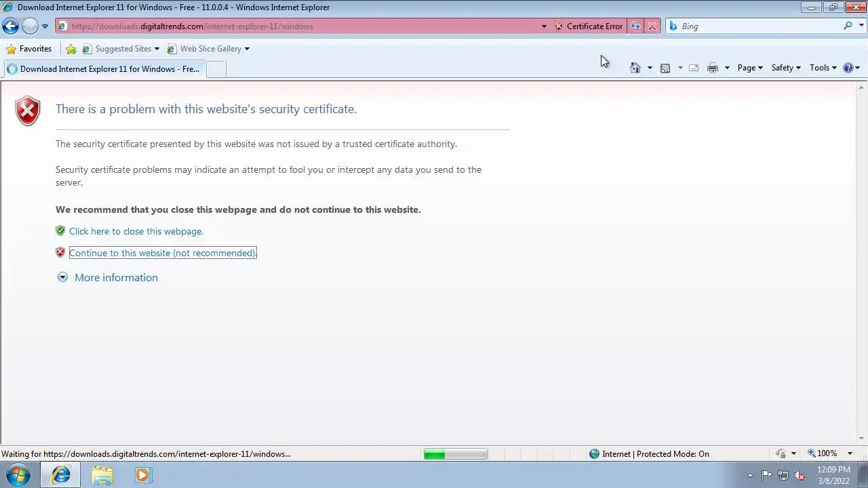Image resolution: width=868 pixels, height=488 pixels.
Task: Click the Print icon
Action: tap(713, 68)
